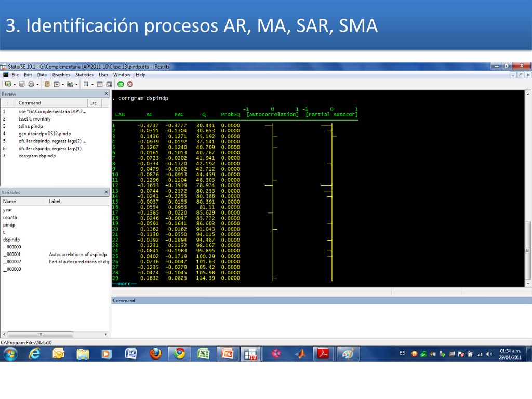532x399 pixels.
Task: Switch to Microsoft Word on the taskbar
Action: [130, 354]
